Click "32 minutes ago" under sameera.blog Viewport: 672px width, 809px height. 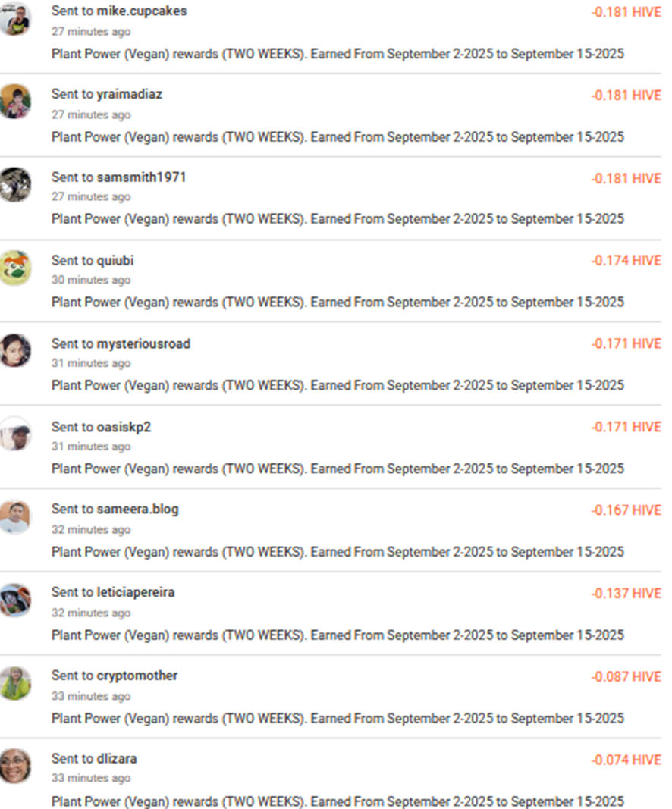91,529
